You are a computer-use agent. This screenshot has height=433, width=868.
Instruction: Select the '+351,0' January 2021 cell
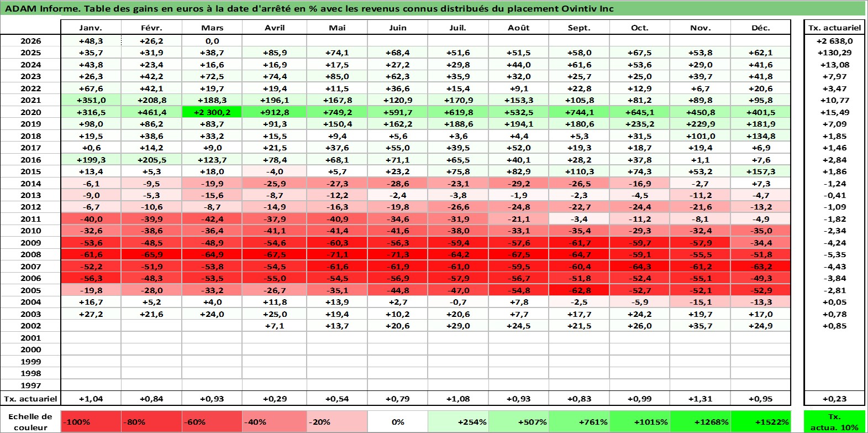pos(91,100)
